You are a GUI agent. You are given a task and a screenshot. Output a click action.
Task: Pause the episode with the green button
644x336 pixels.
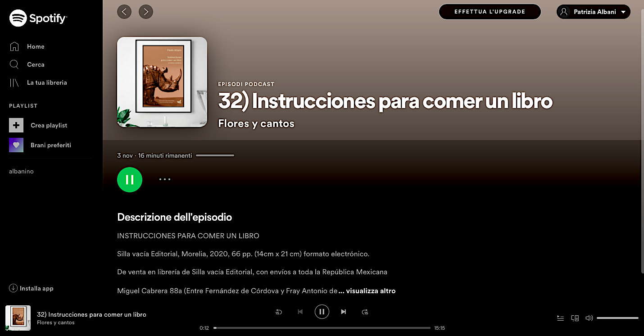[130, 180]
